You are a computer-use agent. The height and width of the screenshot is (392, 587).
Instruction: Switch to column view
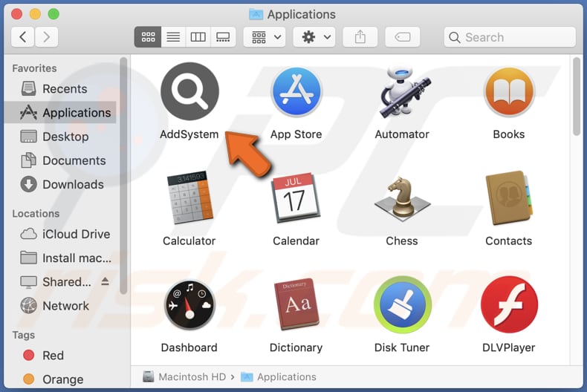click(x=198, y=37)
